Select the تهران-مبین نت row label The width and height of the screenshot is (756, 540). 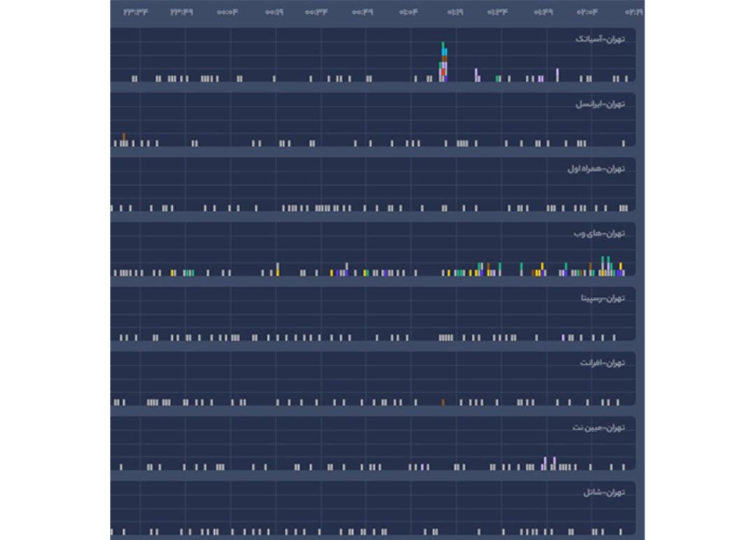598,428
